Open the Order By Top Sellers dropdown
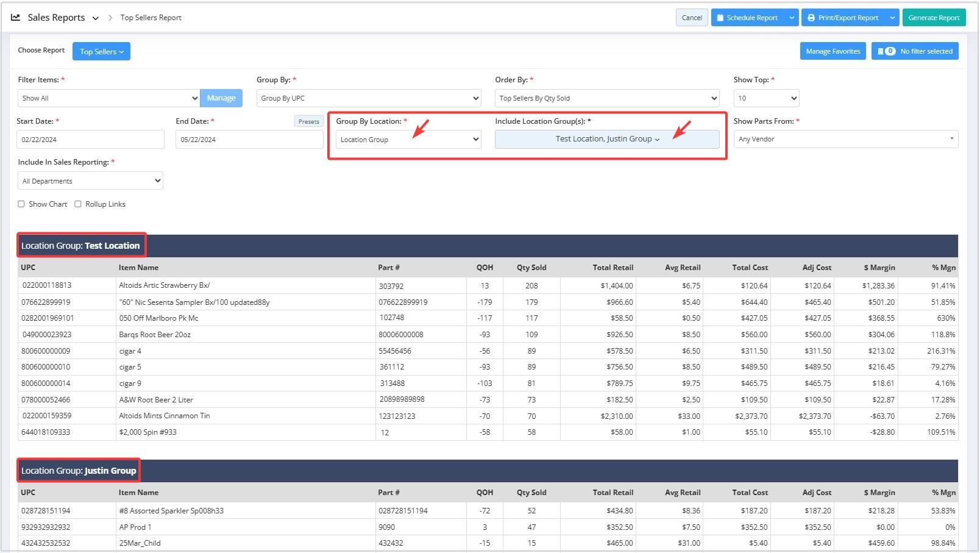Viewport: 980px width, 553px height. [x=607, y=98]
